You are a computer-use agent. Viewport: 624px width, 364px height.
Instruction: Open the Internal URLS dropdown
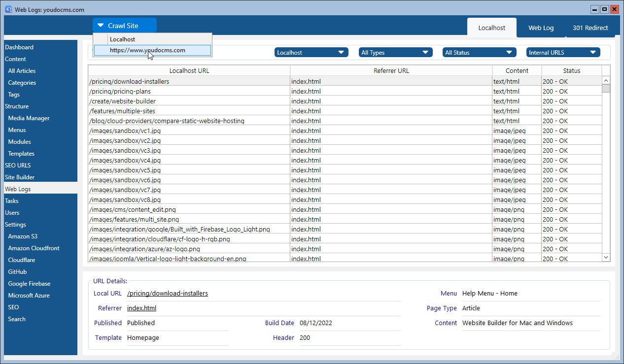tap(563, 52)
